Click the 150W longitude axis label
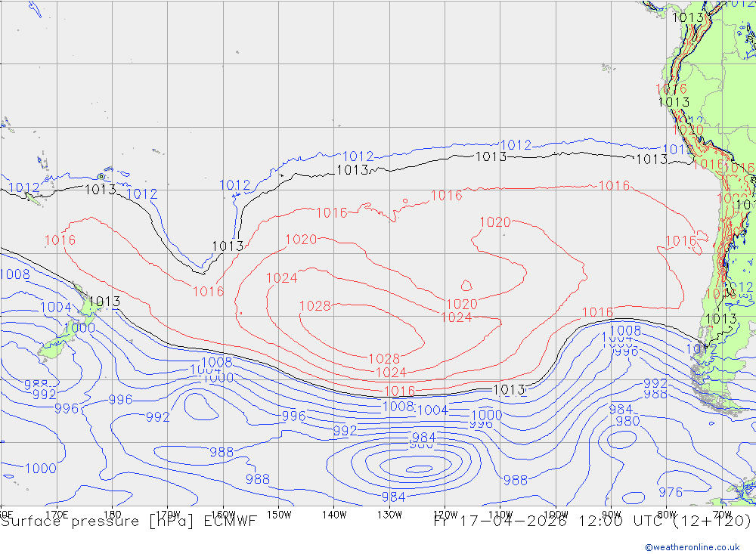 coord(279,515)
